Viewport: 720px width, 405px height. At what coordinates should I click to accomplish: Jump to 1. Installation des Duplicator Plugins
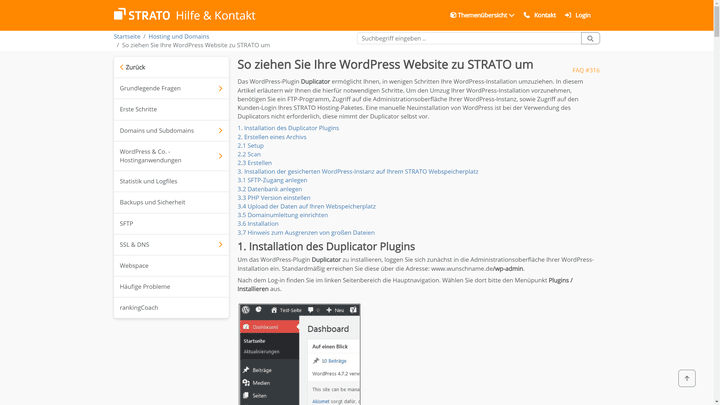(x=288, y=128)
